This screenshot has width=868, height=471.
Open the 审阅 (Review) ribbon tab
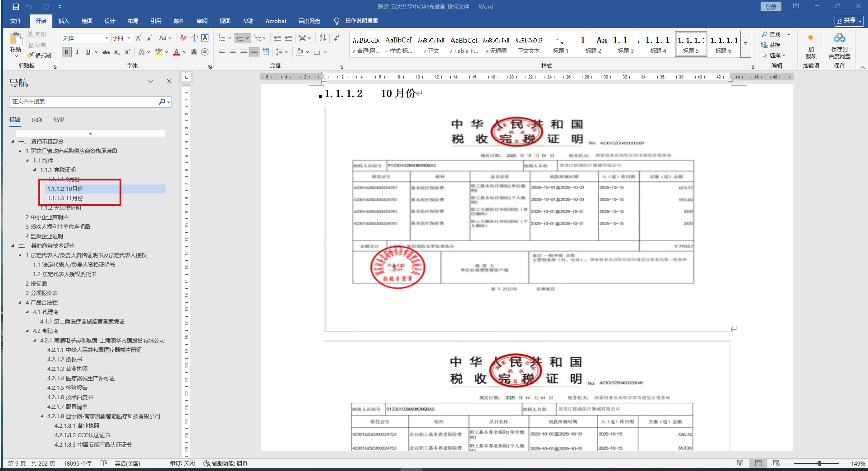[202, 21]
